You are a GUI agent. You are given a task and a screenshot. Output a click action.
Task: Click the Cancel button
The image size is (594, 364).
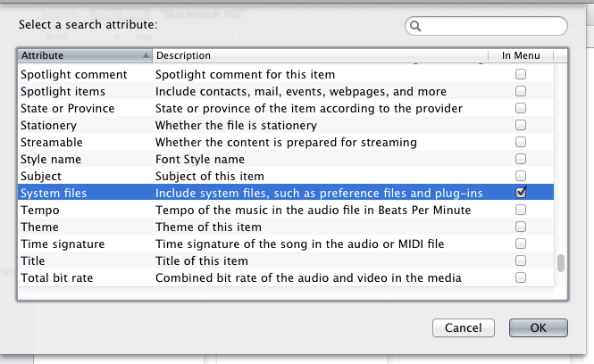(463, 327)
